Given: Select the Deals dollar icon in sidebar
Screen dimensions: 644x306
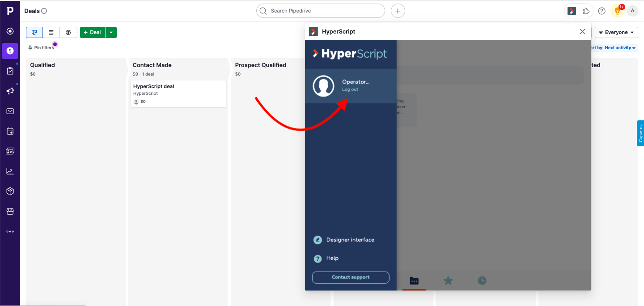Looking at the screenshot, I should click(10, 51).
